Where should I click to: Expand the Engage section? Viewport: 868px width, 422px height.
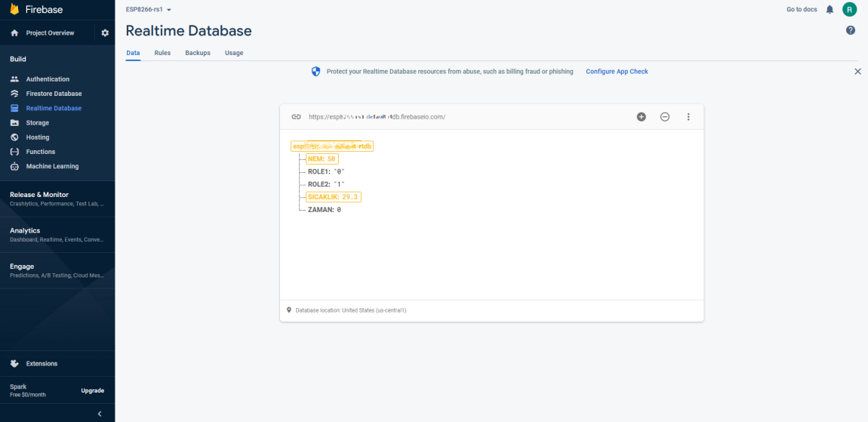[x=57, y=270]
